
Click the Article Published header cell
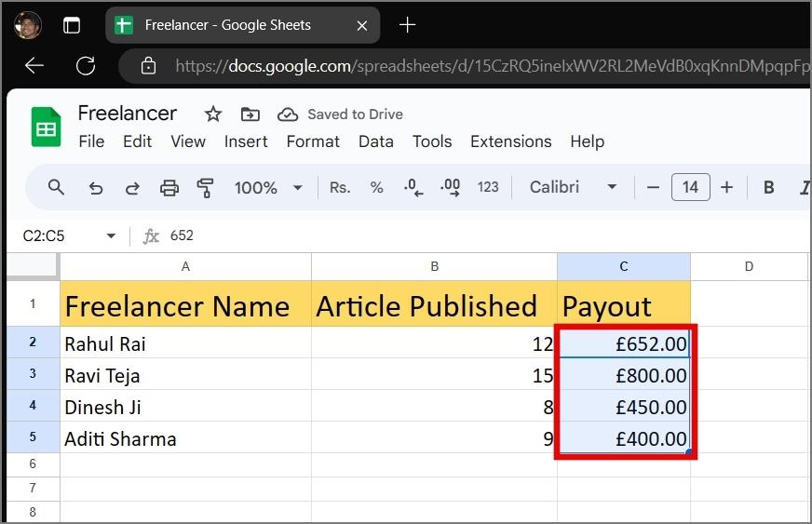click(435, 304)
